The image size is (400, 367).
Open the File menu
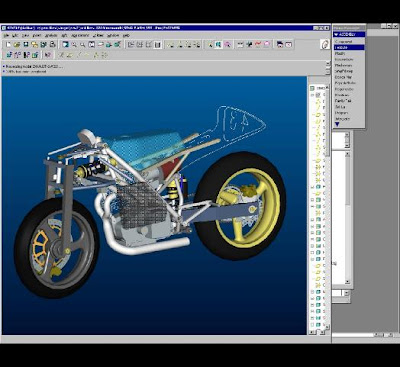6,35
